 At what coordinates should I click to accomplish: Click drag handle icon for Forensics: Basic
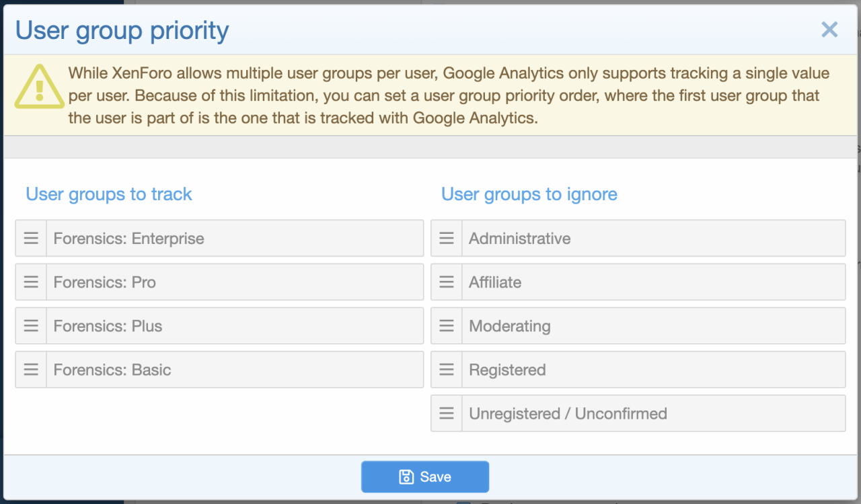click(x=31, y=370)
